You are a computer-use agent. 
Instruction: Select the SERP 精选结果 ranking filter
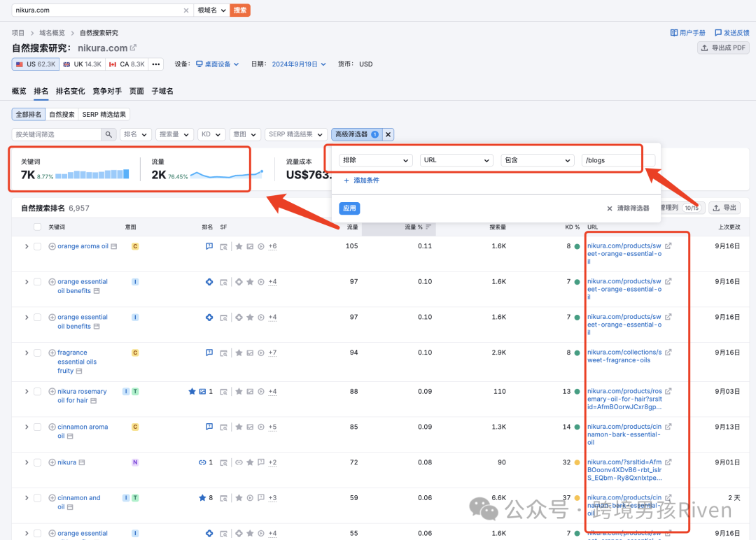pyautogui.click(x=104, y=115)
